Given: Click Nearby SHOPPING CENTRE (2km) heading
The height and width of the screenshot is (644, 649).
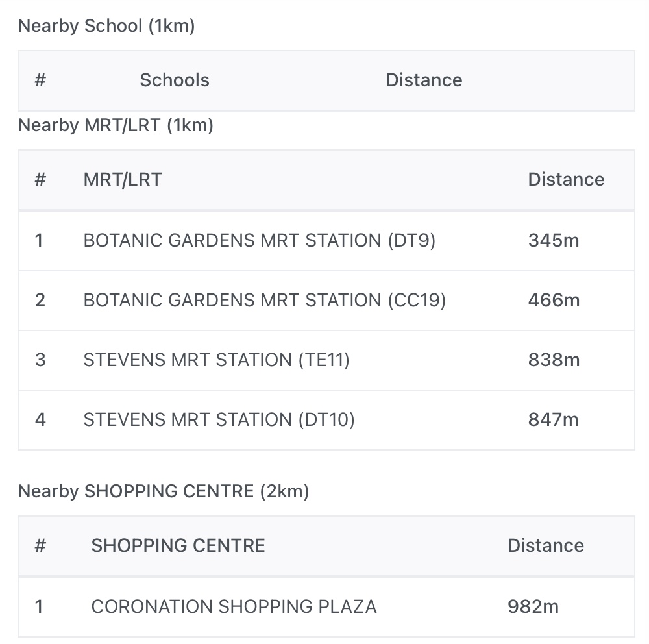Looking at the screenshot, I should 164,491.
